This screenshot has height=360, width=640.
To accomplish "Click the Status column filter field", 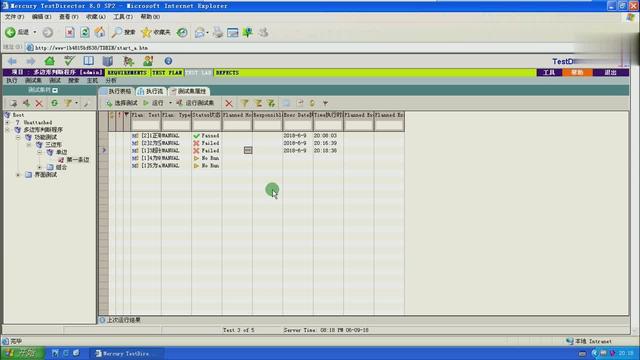I will coord(207,125).
